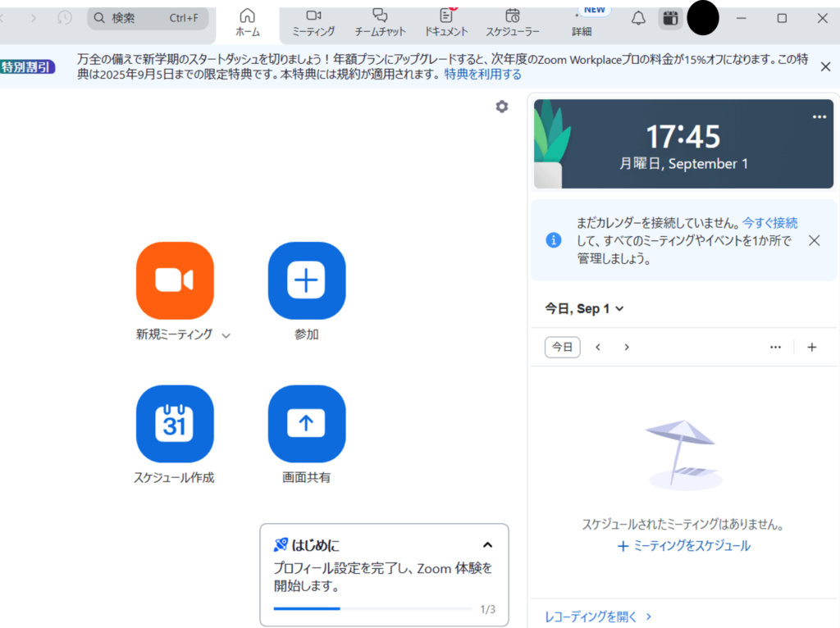Click the 今日 button in calendar
Screen dimensions: 840x628
562,347
